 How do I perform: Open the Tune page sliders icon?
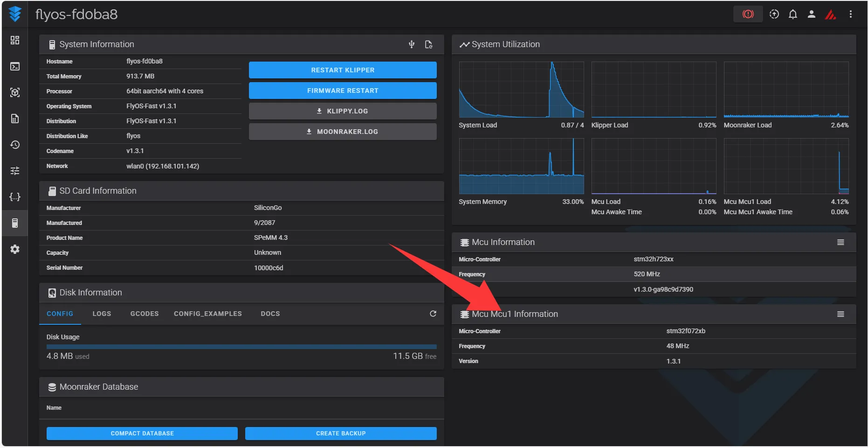[15, 171]
